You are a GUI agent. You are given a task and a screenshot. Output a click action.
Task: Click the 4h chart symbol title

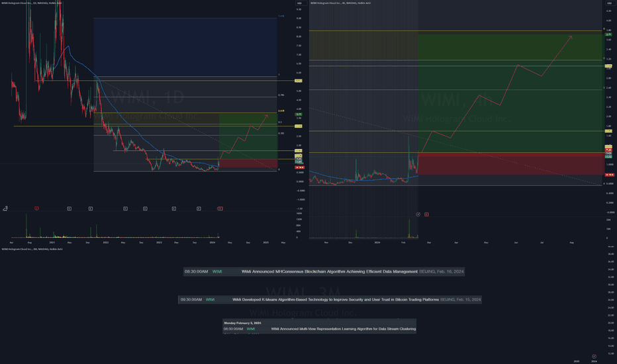341,3
